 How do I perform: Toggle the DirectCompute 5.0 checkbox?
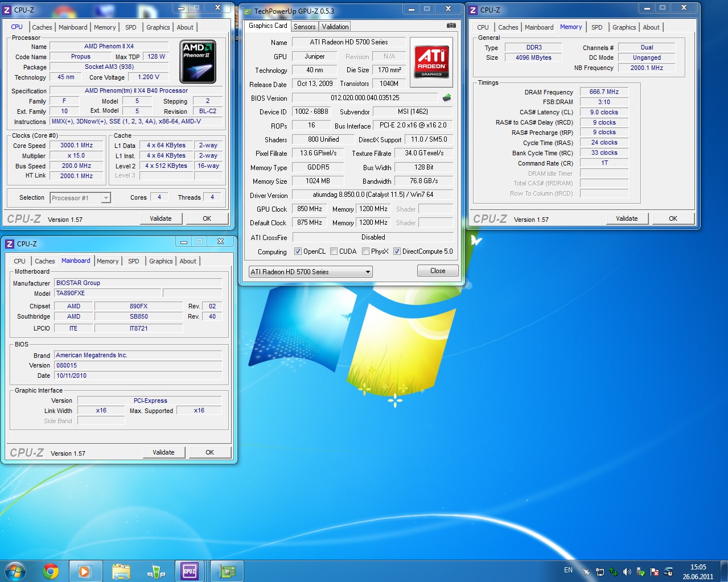397,251
